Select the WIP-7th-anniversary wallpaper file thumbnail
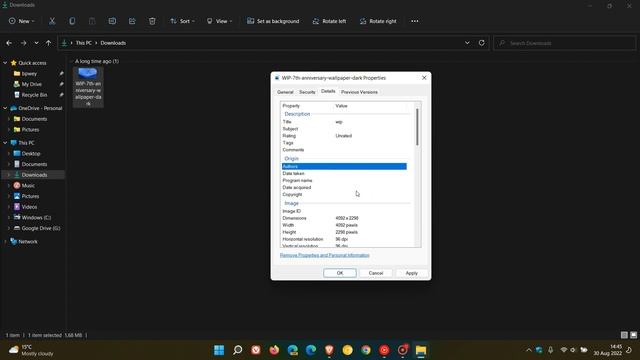This screenshot has width=640, height=360. point(88,87)
